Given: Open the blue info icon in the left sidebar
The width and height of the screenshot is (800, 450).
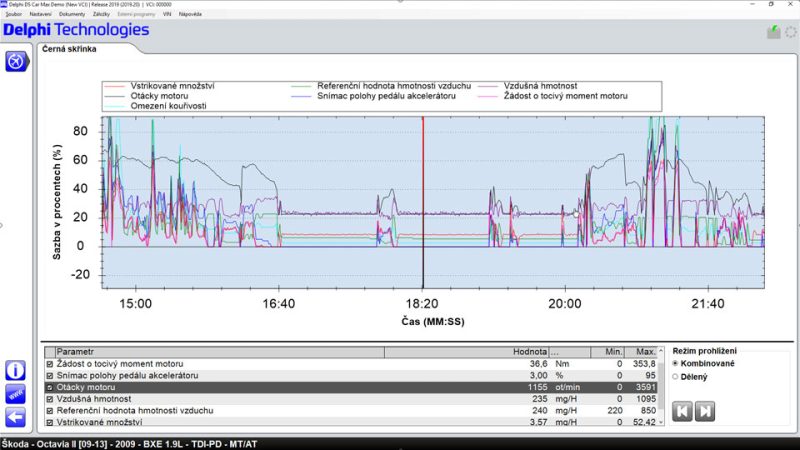Looking at the screenshot, I should (16, 370).
